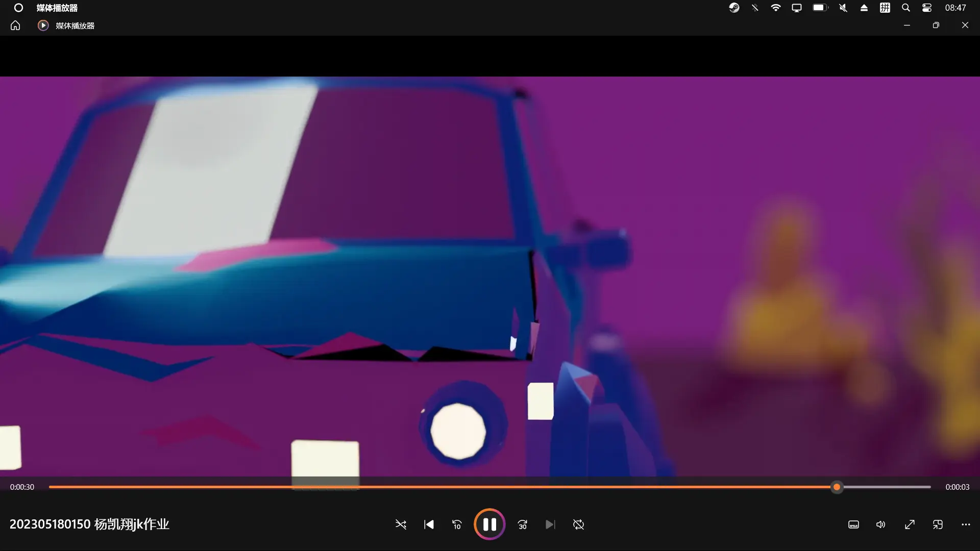980x551 pixels.
Task: Open the system search icon
Action: [x=906, y=8]
